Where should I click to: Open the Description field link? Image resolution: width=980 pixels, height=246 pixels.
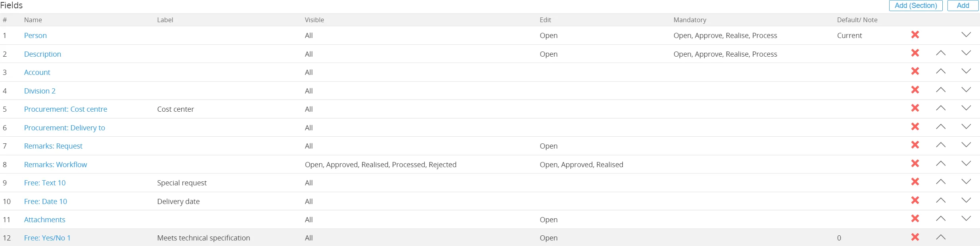pos(42,54)
